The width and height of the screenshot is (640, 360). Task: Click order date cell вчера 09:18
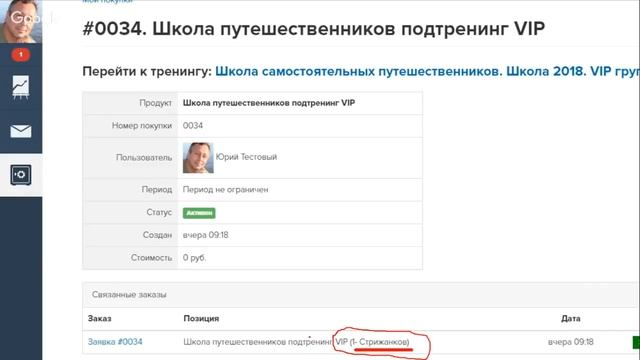(571, 342)
